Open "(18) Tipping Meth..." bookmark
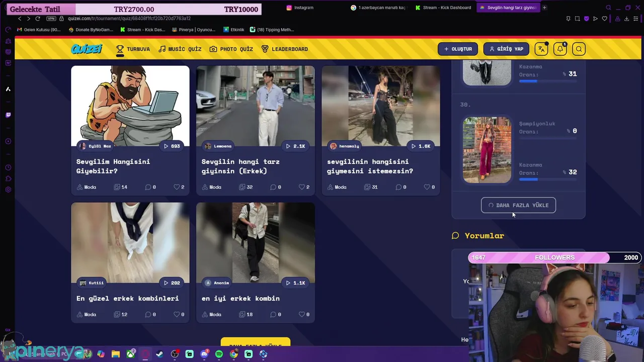The height and width of the screenshot is (362, 644). (x=272, y=30)
